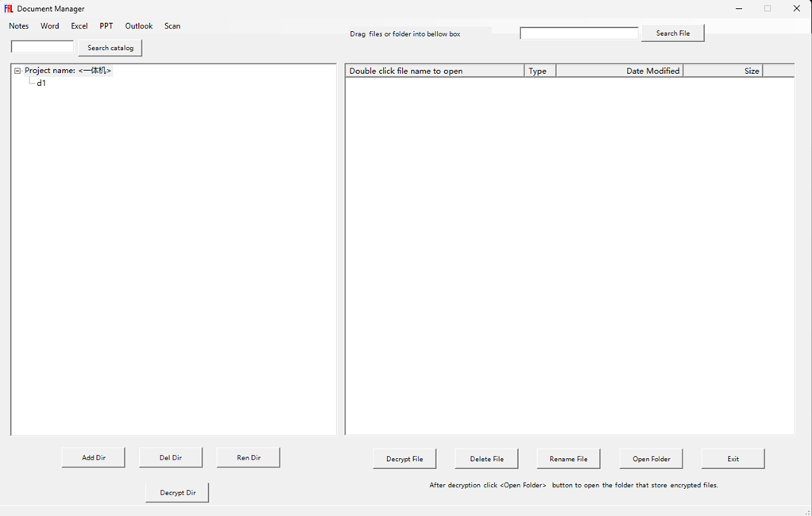Click the Del Dir button

click(x=170, y=458)
